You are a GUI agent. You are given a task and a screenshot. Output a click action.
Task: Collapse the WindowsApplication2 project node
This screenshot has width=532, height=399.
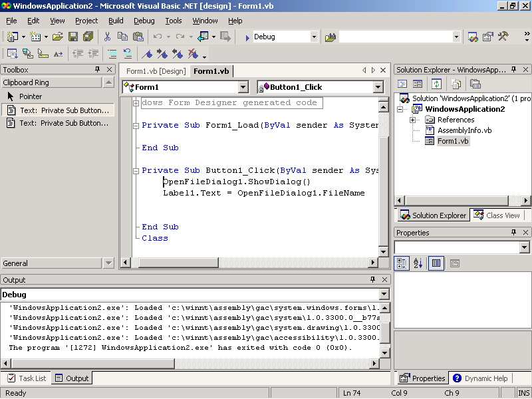tap(400, 109)
